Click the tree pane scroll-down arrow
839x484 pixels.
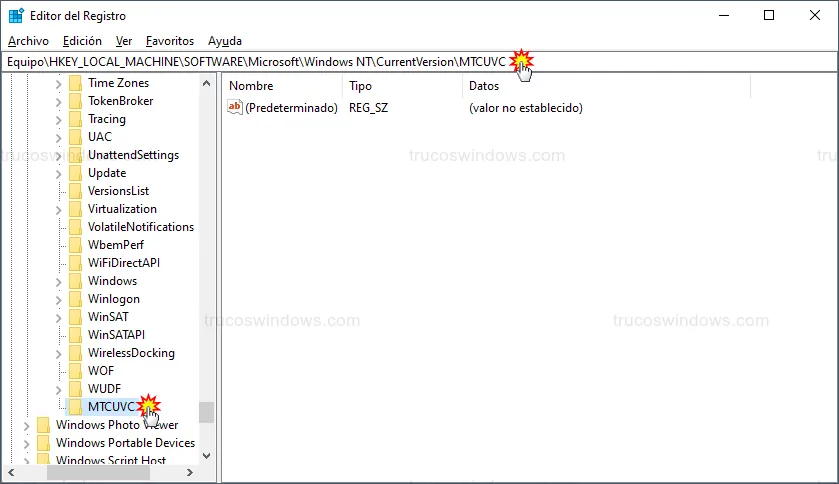[x=206, y=455]
